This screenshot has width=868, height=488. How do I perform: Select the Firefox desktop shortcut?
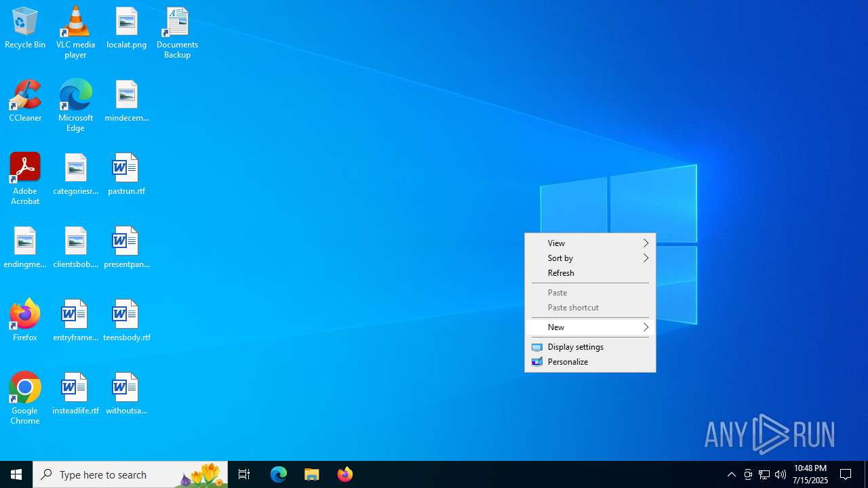click(x=25, y=321)
